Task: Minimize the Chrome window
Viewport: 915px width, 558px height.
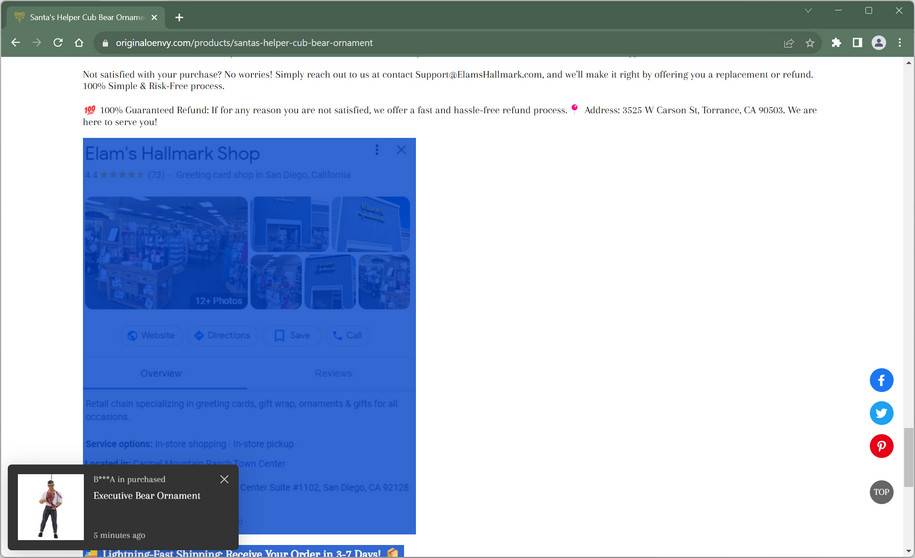Action: point(839,11)
